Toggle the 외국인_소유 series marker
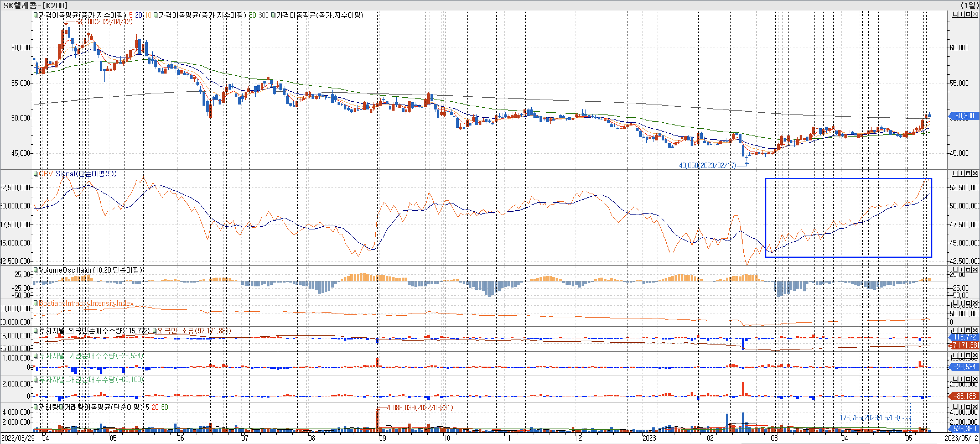The height and width of the screenshot is (444, 980). click(155, 331)
